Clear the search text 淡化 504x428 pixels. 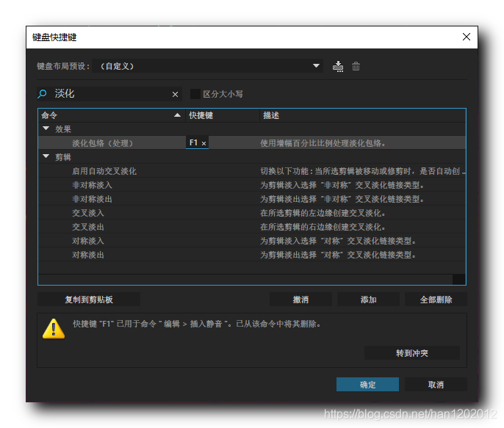[x=175, y=94]
